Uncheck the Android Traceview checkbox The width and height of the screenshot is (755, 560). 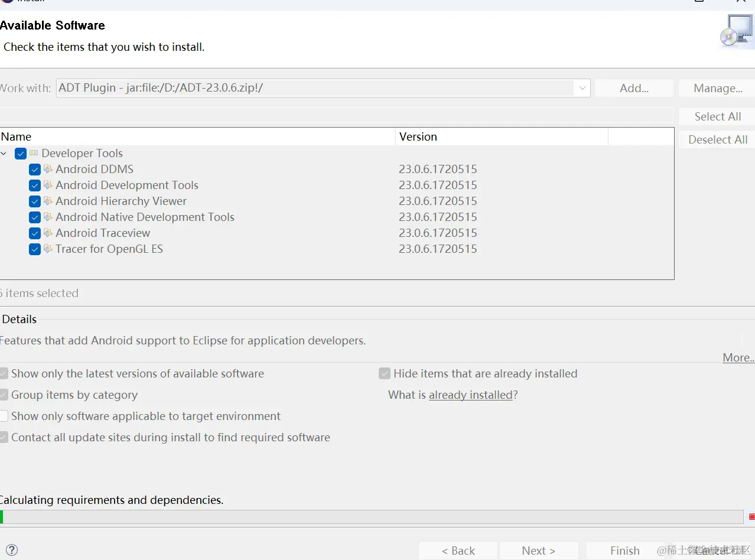click(35, 233)
